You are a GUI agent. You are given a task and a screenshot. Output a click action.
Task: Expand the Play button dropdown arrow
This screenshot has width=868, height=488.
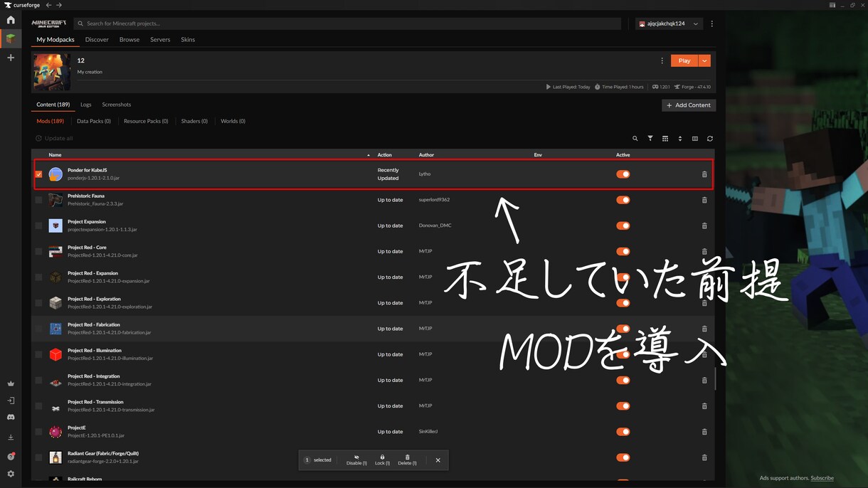pyautogui.click(x=704, y=61)
